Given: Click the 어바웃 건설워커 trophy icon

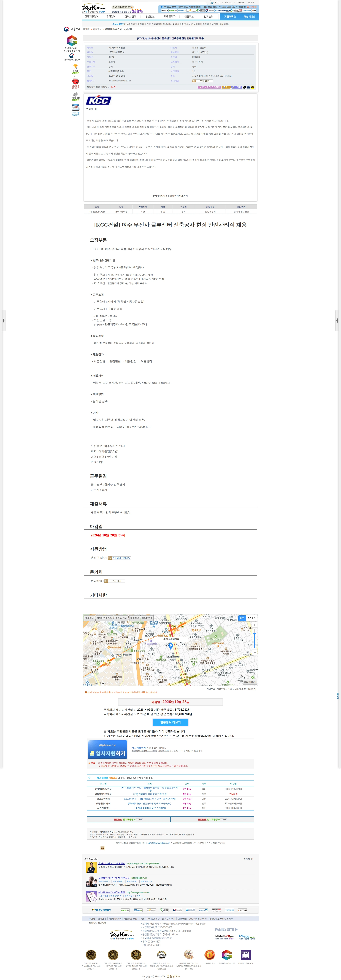Looking at the screenshot, I should [x=76, y=69].
